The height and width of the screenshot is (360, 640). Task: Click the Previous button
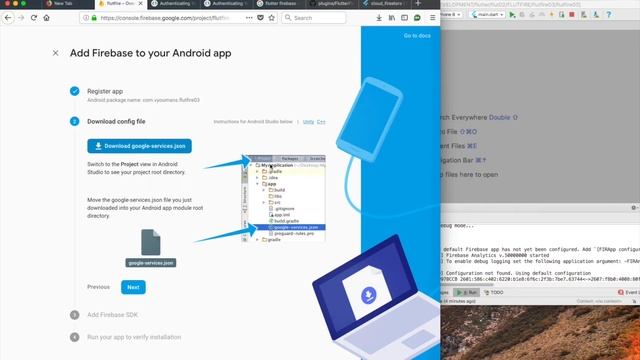[x=98, y=287]
